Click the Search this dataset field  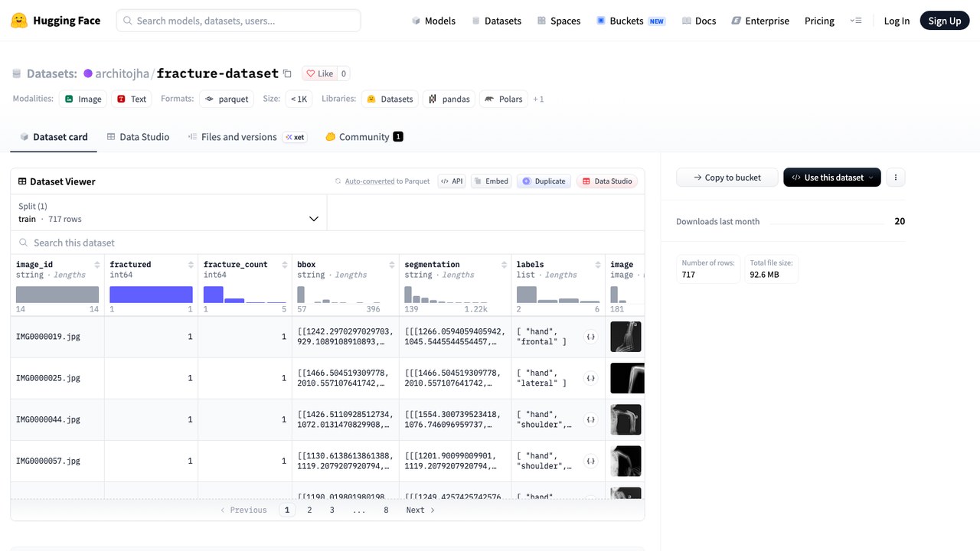pos(328,243)
